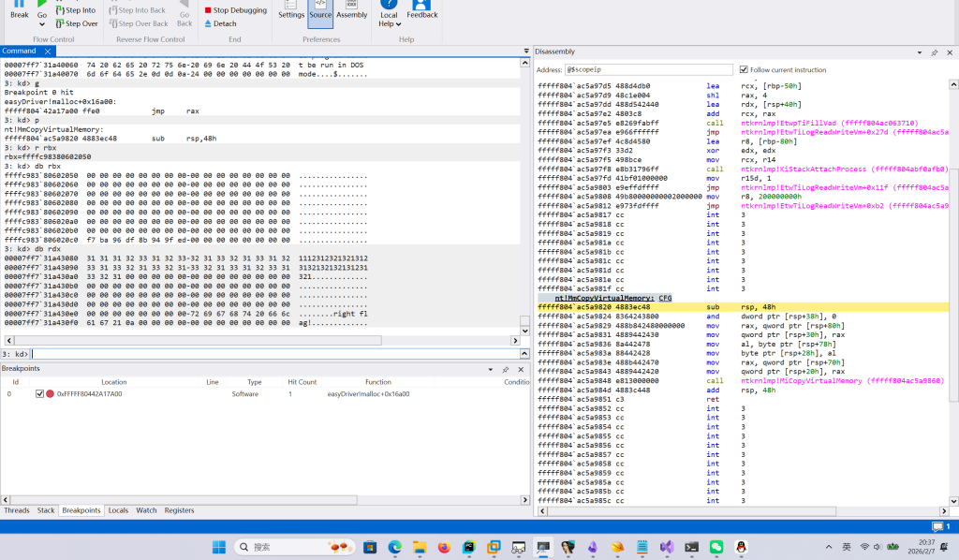Switch to the Locals tab
959x560 pixels.
point(118,510)
